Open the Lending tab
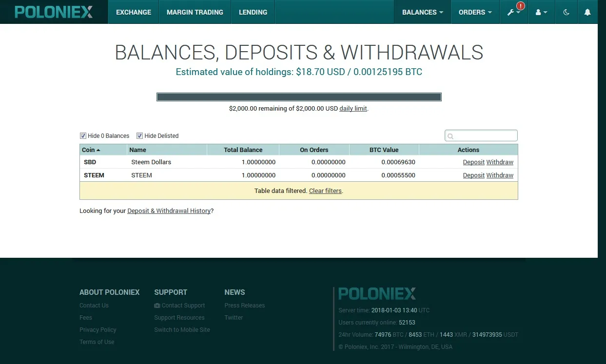This screenshot has height=364, width=606. point(253,12)
